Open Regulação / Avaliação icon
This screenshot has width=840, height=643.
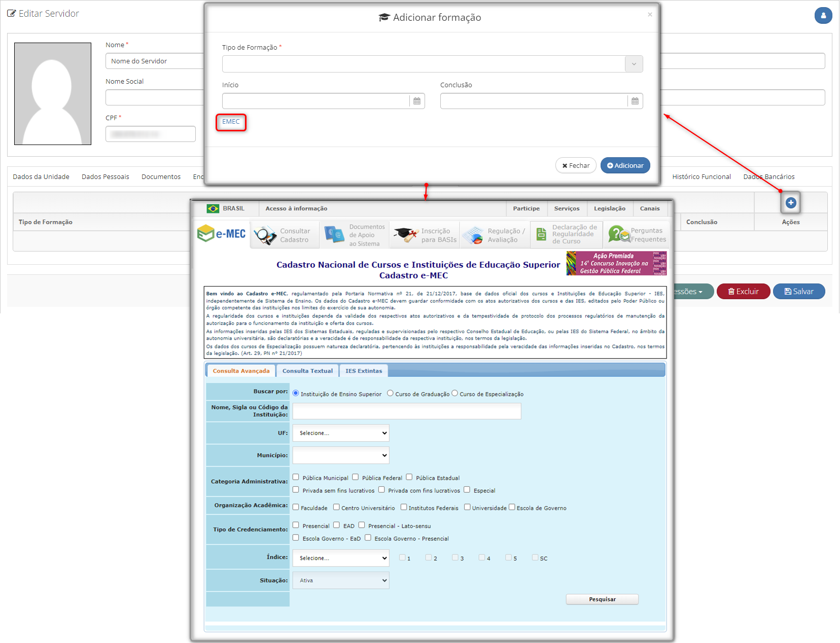pyautogui.click(x=473, y=235)
